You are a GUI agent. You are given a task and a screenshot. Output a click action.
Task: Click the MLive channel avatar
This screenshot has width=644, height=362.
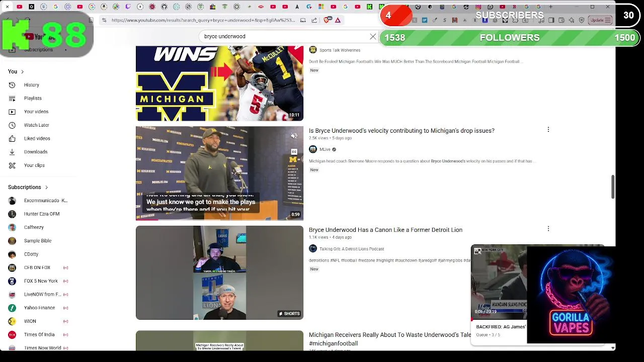[313, 149]
